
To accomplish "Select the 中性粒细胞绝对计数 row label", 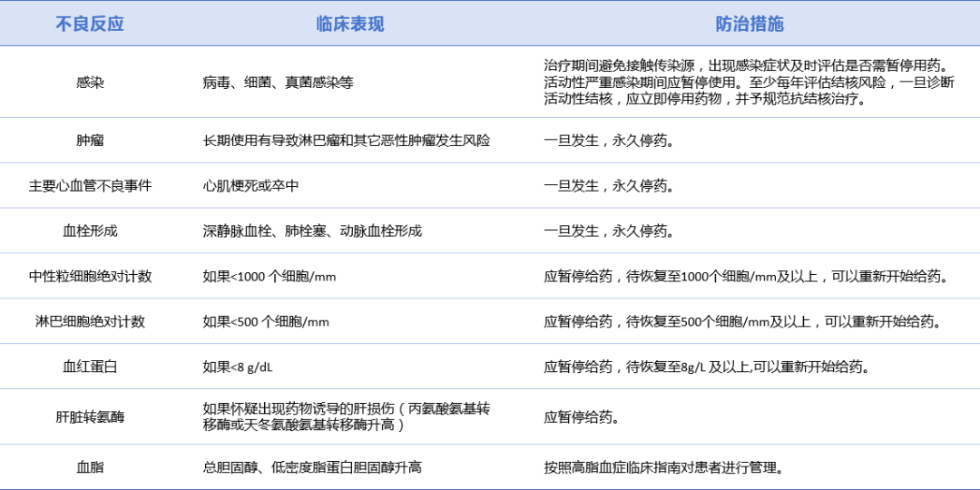I will (x=90, y=276).
